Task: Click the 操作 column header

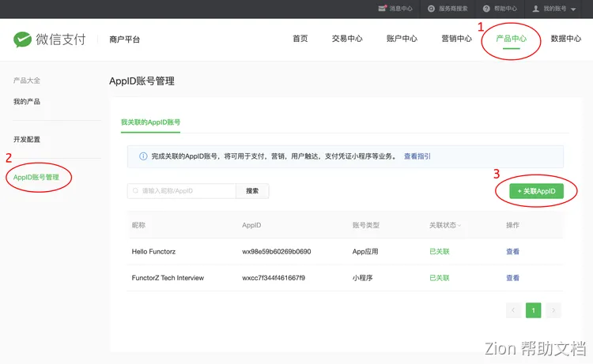Action: (512, 225)
